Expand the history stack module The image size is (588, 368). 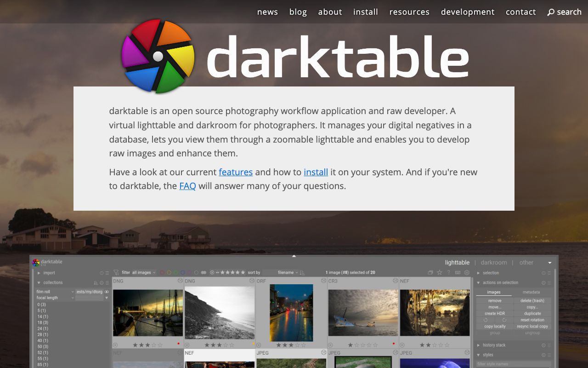479,345
